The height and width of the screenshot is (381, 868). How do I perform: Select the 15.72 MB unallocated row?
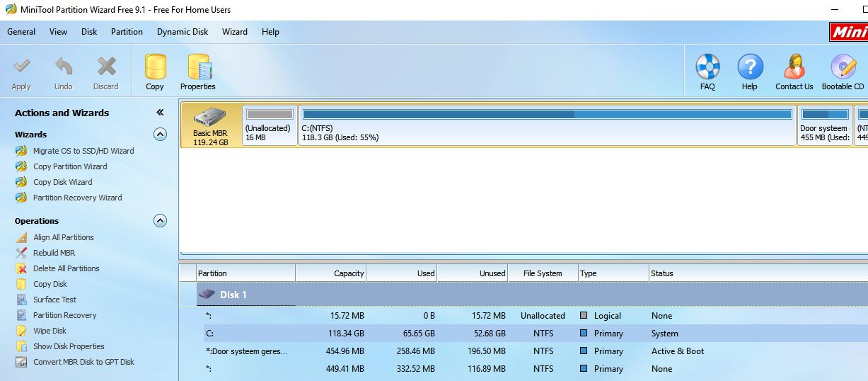pyautogui.click(x=532, y=316)
